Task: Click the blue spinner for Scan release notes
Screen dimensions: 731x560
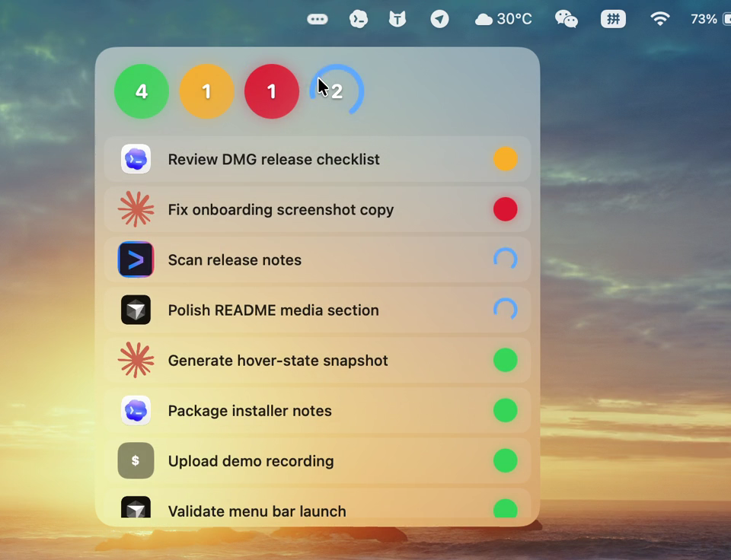Action: coord(506,259)
